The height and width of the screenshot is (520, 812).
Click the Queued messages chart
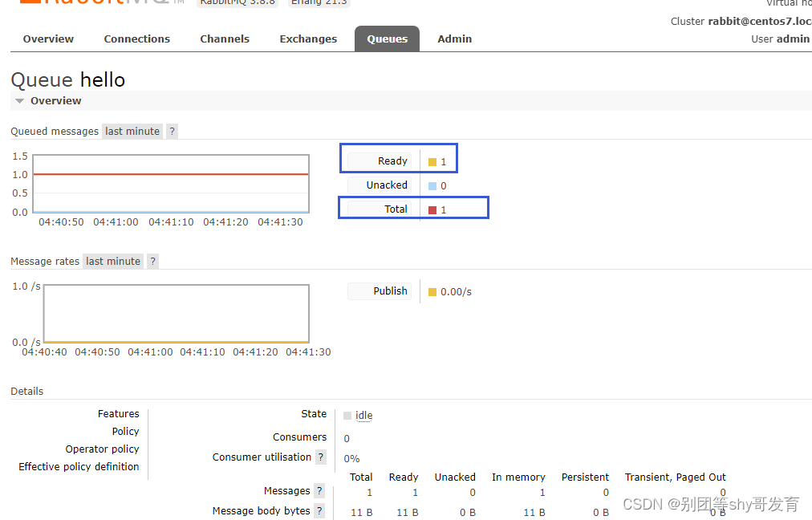[x=171, y=184]
